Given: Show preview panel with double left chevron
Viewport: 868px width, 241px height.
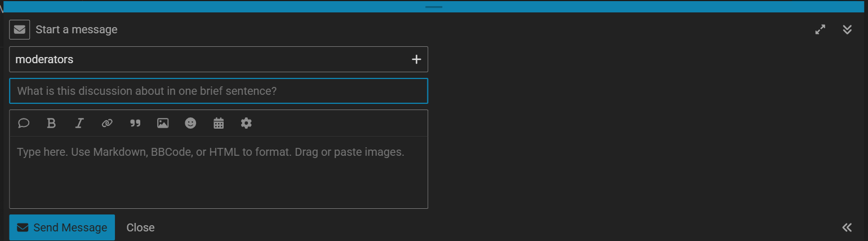Looking at the screenshot, I should [847, 227].
